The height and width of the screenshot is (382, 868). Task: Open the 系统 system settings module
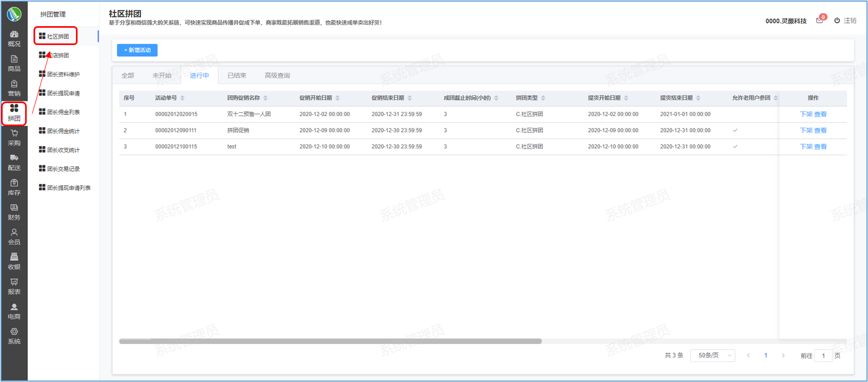pyautogui.click(x=14, y=336)
